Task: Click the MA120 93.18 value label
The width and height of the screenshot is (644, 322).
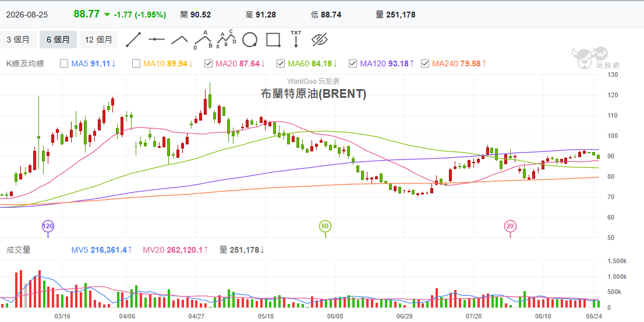Action: pyautogui.click(x=387, y=63)
